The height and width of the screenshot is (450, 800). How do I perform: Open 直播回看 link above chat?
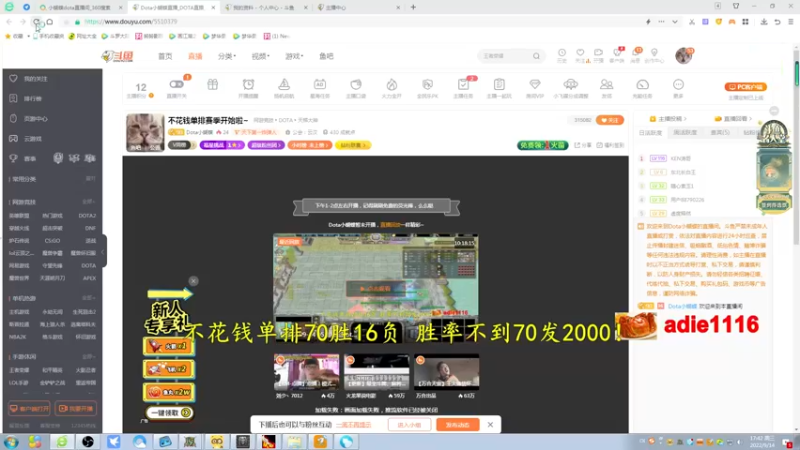pyautogui.click(x=733, y=119)
